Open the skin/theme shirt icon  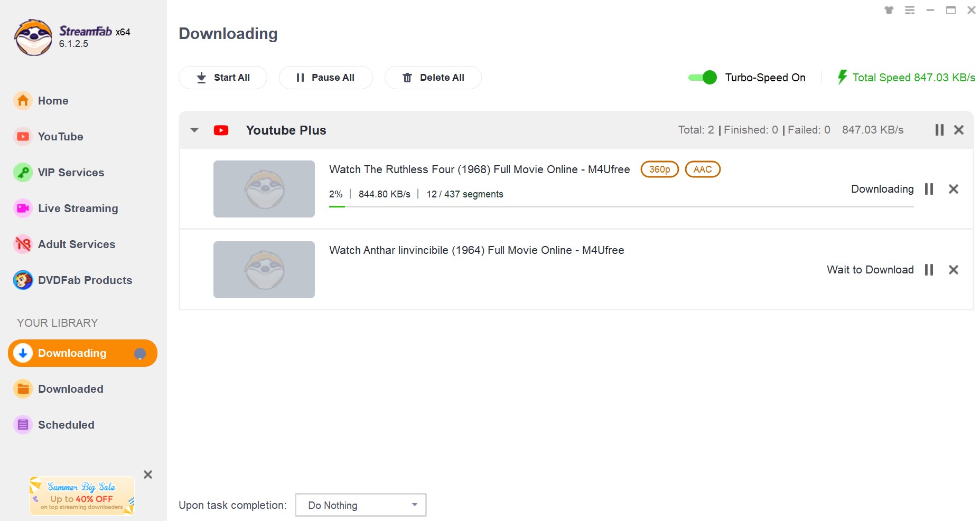pyautogui.click(x=889, y=10)
